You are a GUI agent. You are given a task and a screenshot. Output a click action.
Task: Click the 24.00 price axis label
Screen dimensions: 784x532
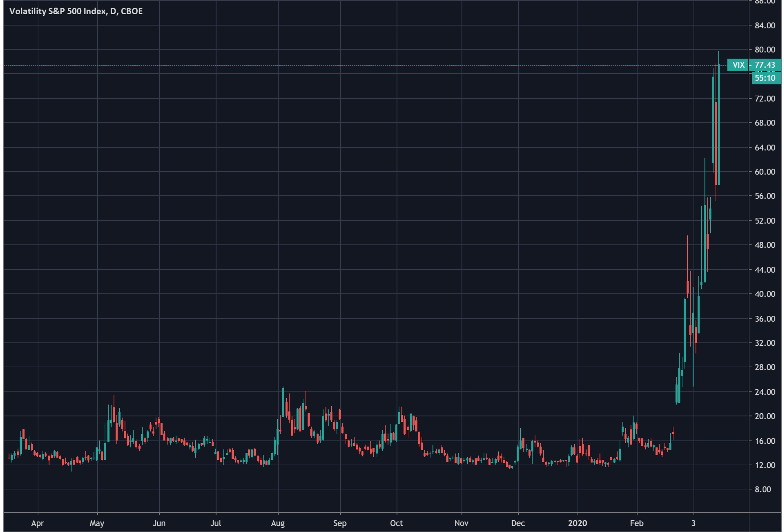coord(765,392)
